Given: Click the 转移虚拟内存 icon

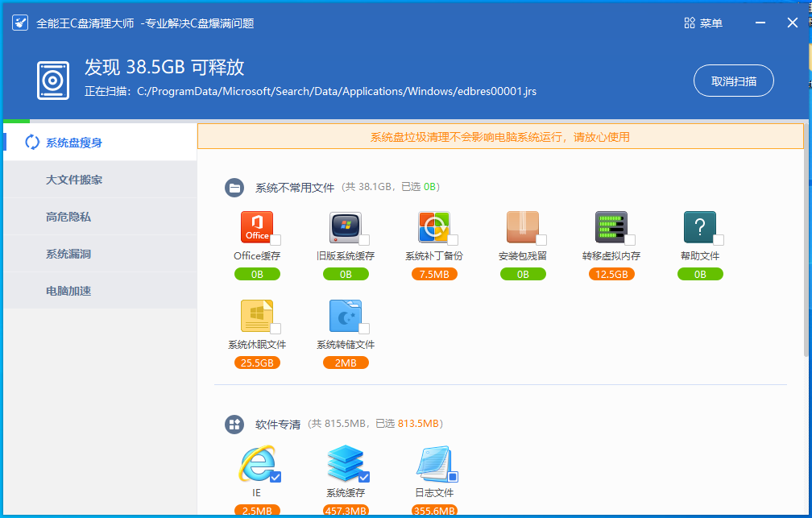Looking at the screenshot, I should click(611, 227).
